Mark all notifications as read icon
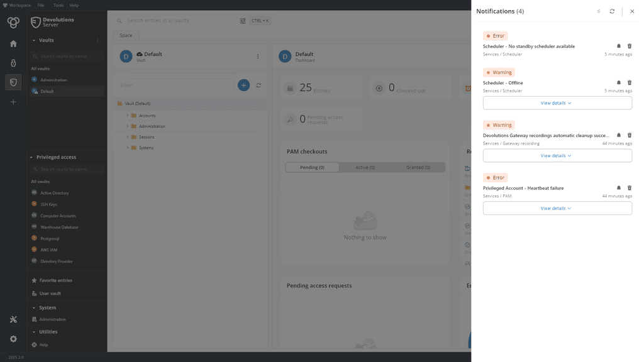644x362 pixels. tap(598, 11)
